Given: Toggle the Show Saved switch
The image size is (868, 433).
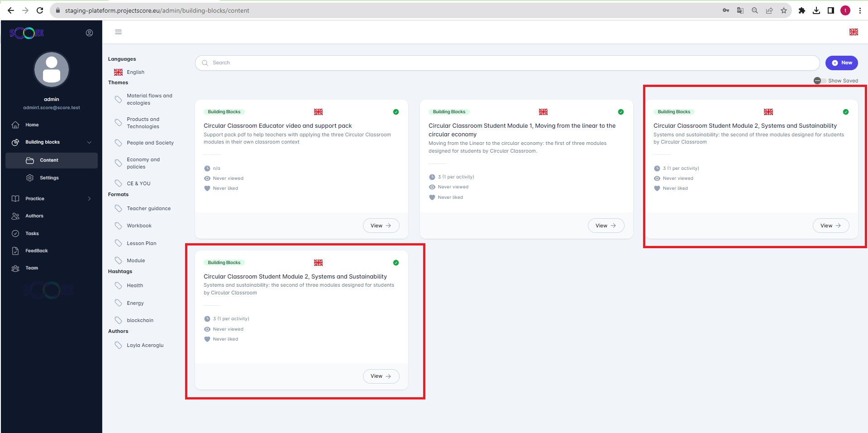Looking at the screenshot, I should pos(819,81).
